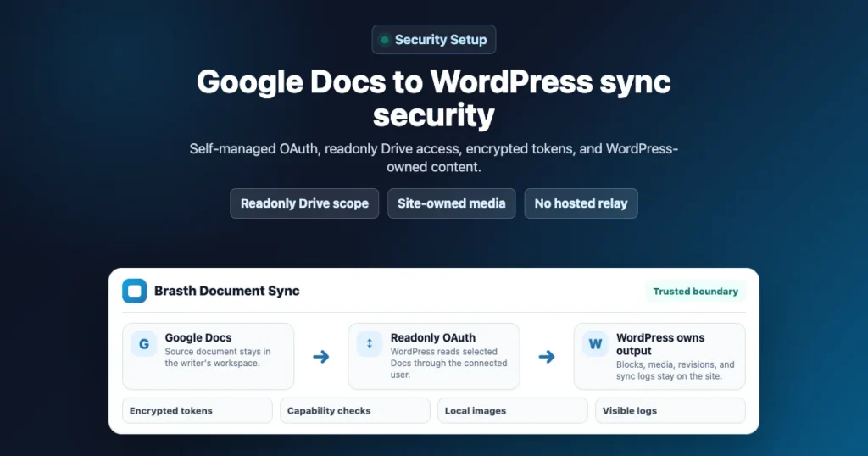Click the Google Docs card title
The image size is (868, 456).
[x=198, y=337]
